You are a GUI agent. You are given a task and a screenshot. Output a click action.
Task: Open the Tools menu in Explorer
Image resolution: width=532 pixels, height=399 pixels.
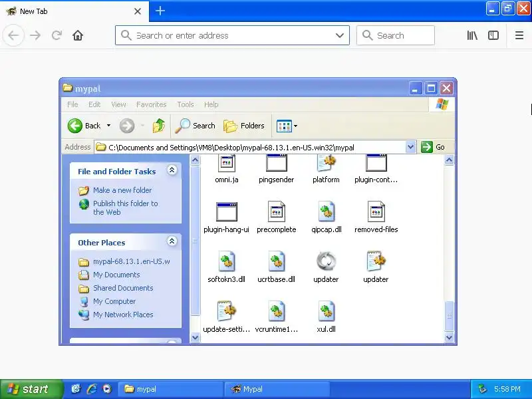pyautogui.click(x=186, y=104)
